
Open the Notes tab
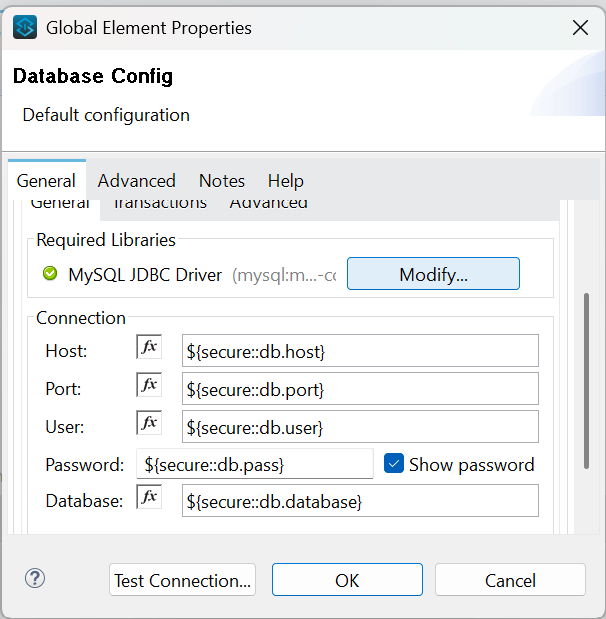click(x=221, y=181)
